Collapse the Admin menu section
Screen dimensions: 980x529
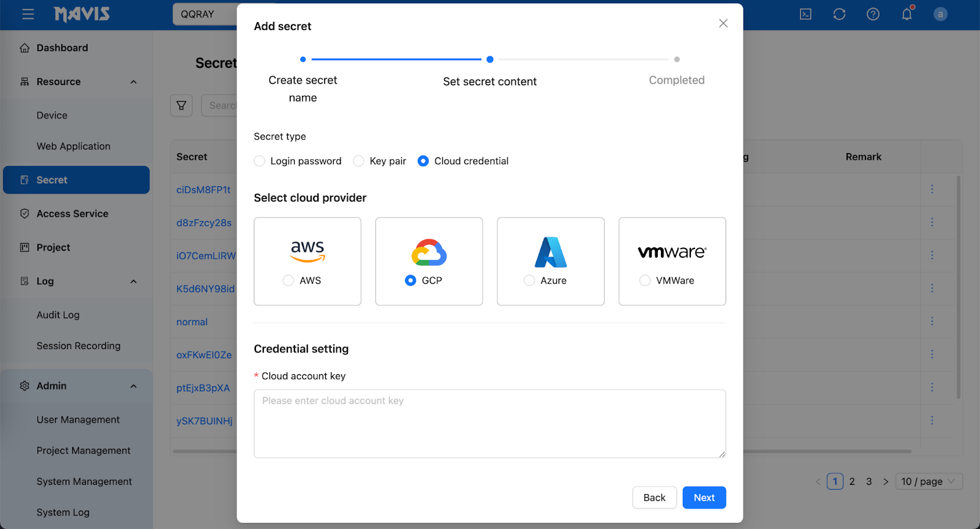pyautogui.click(x=134, y=386)
